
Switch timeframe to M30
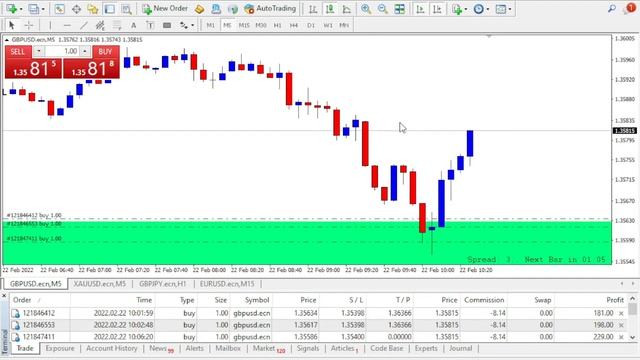click(261, 25)
